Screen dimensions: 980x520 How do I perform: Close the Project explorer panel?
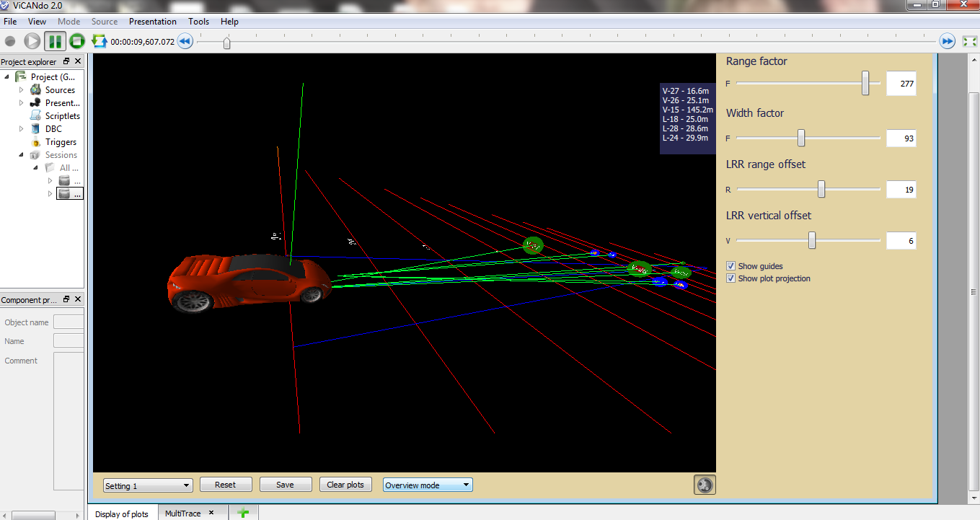click(78, 62)
